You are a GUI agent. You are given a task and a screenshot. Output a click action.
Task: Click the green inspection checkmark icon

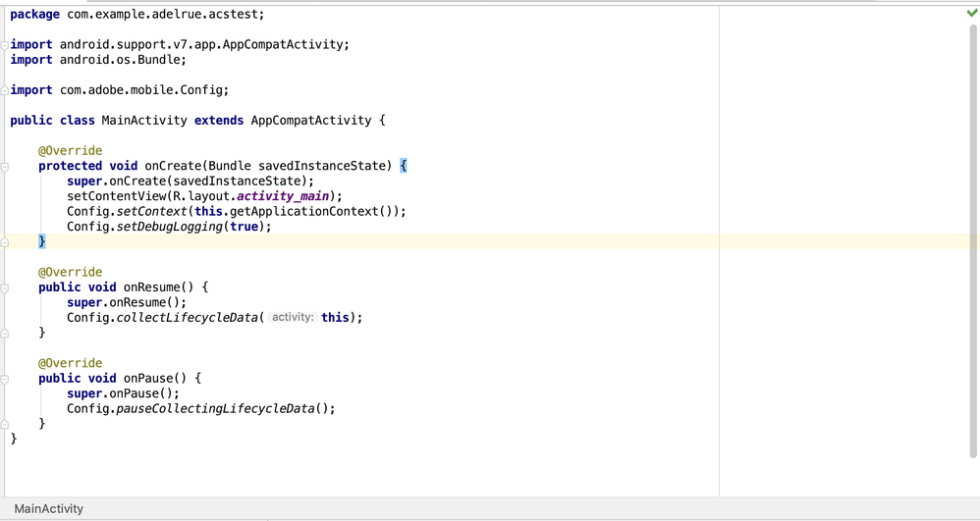(971, 13)
